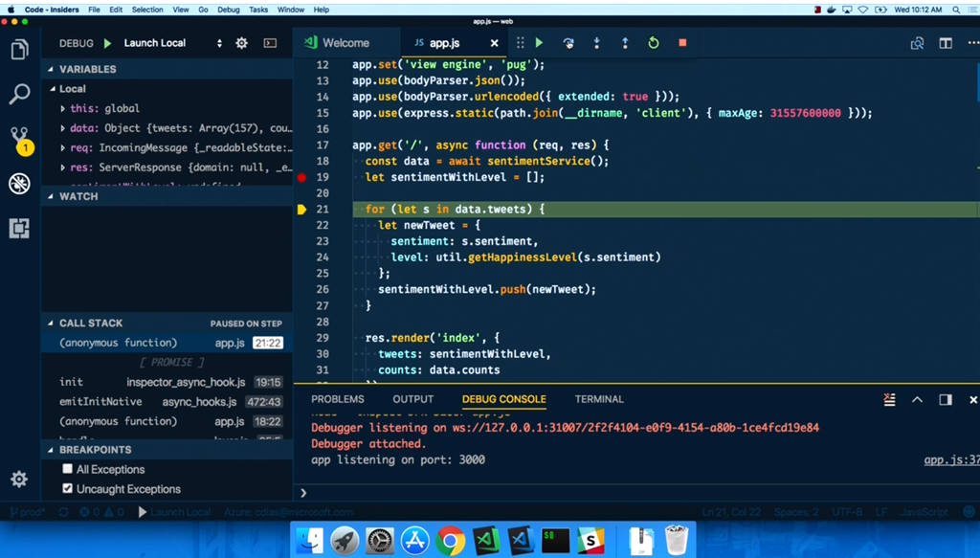Open launch.json with the debug gear icon
Screen dimensions: 980x558
pos(242,43)
